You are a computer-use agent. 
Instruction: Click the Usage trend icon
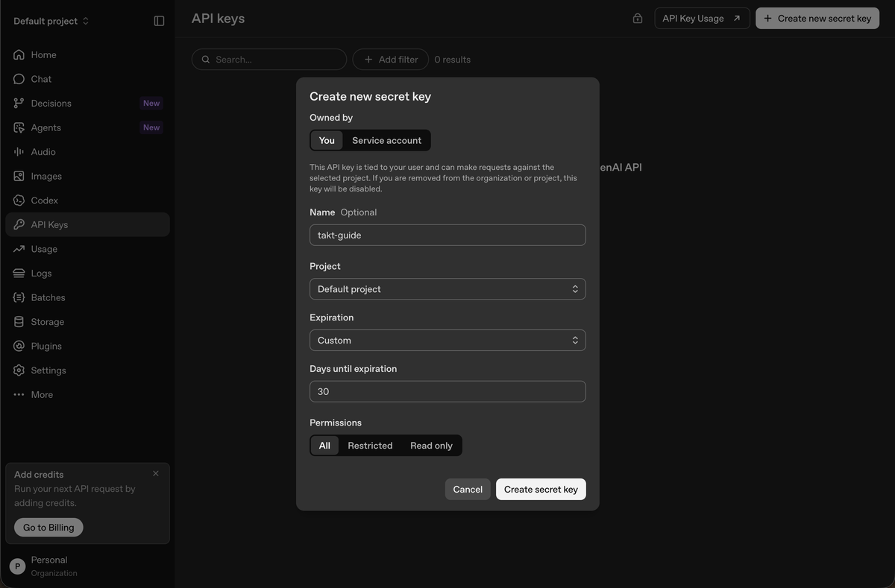pyautogui.click(x=19, y=249)
